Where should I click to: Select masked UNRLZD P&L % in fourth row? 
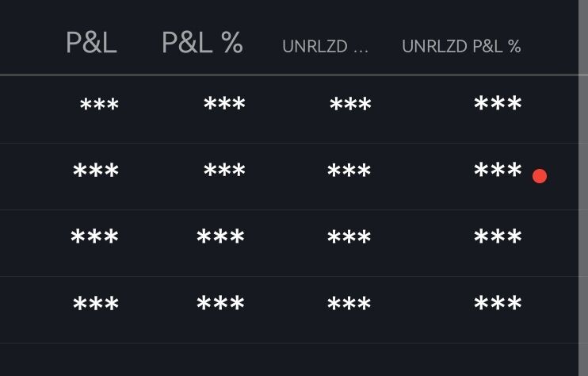498,303
